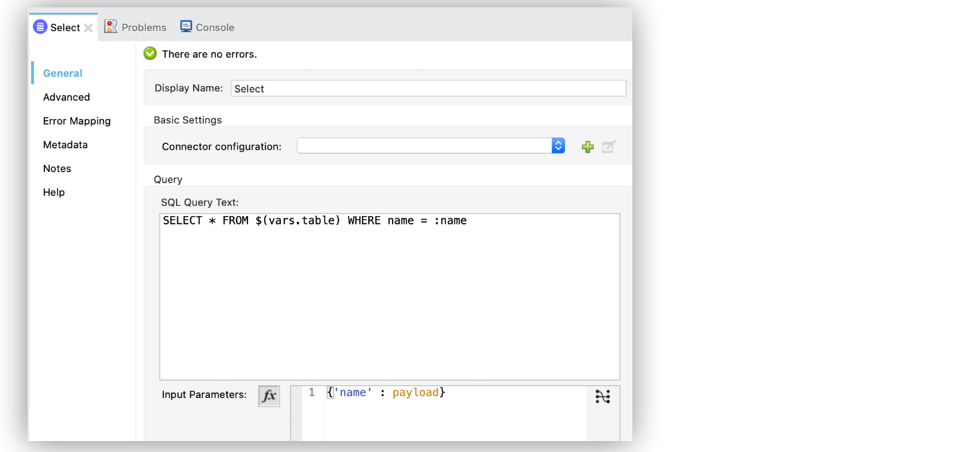Open the Notes section
This screenshot has height=452, width=980.
57,168
